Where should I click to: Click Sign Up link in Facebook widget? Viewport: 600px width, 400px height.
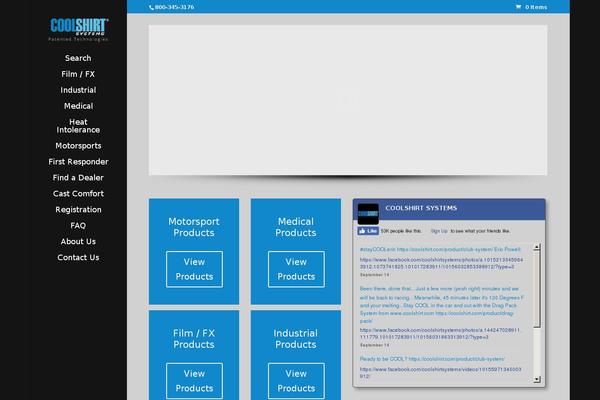(439, 231)
